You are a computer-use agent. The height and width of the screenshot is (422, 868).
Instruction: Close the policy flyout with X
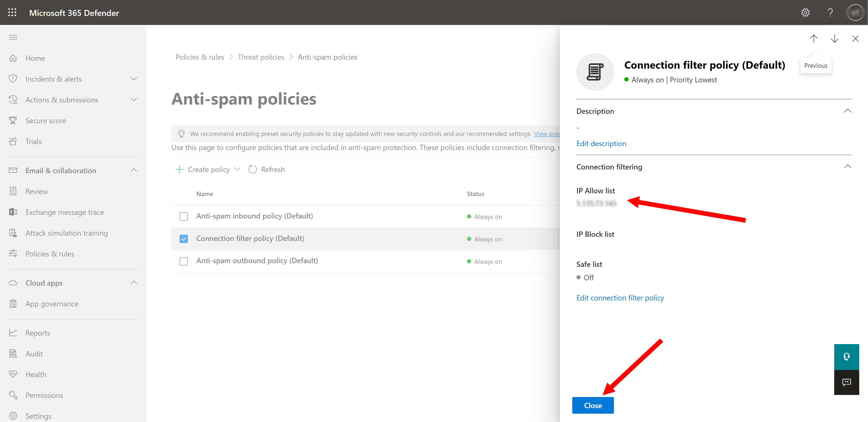click(856, 38)
